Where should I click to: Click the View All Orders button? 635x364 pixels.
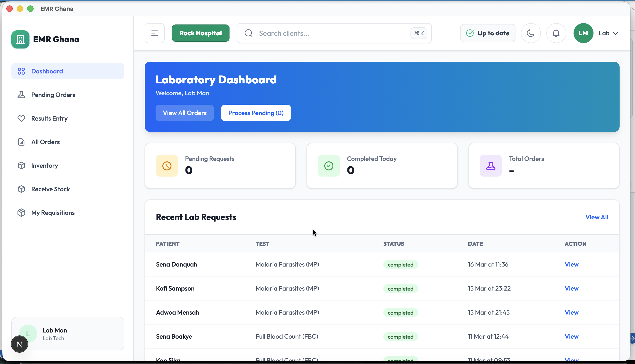185,113
